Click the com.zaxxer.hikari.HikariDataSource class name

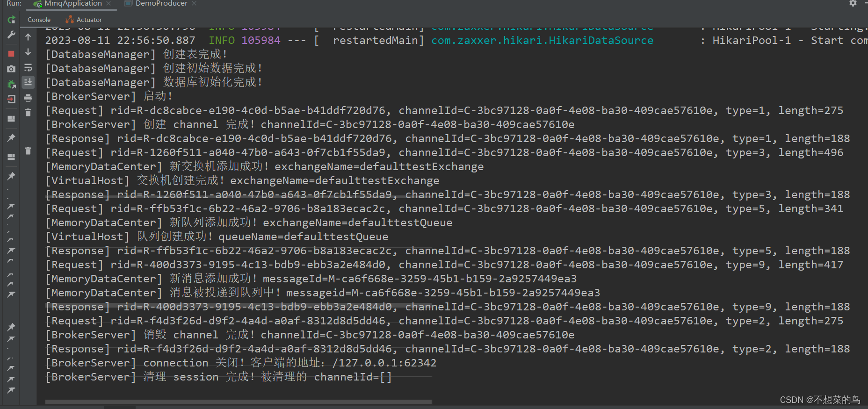point(542,40)
